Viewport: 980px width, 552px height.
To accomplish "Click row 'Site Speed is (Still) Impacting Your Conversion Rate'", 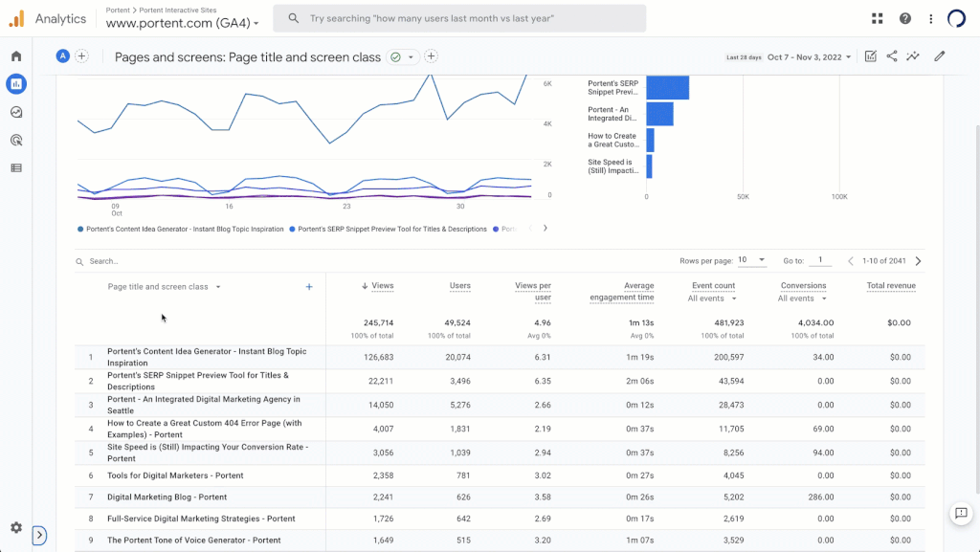I will 500,453.
